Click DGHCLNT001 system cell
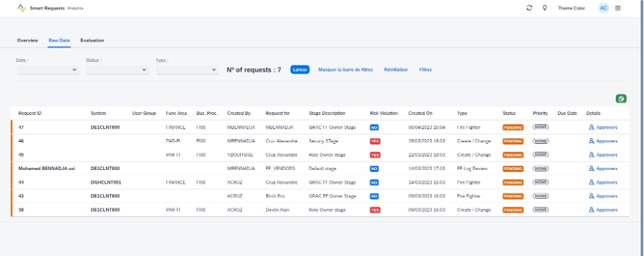The width and height of the screenshot is (644, 256). click(x=106, y=182)
